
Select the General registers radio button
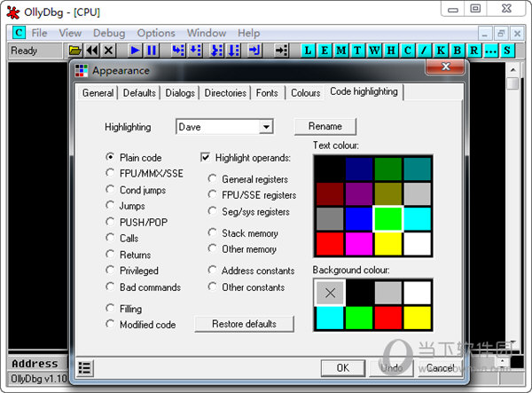(212, 178)
